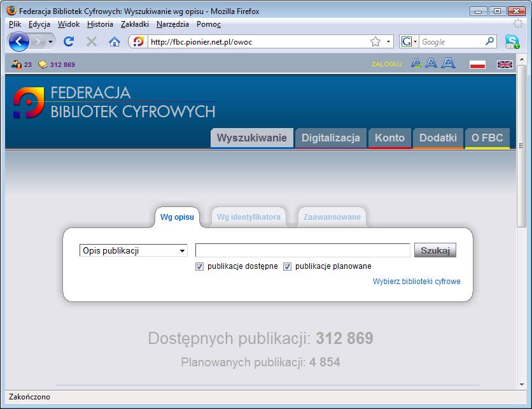Image resolution: width=532 pixels, height=409 pixels.
Task: Open the O FBC tab
Action: coord(487,138)
